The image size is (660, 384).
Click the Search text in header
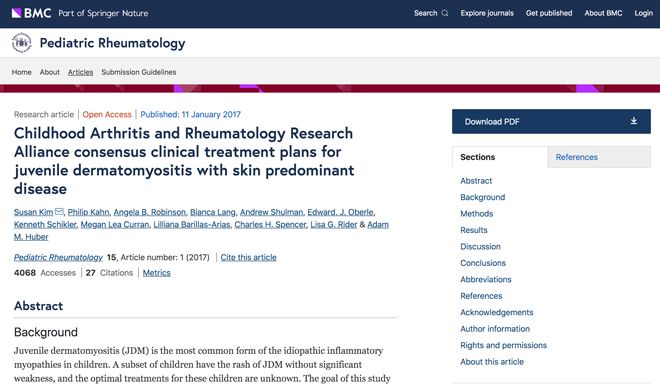(426, 13)
